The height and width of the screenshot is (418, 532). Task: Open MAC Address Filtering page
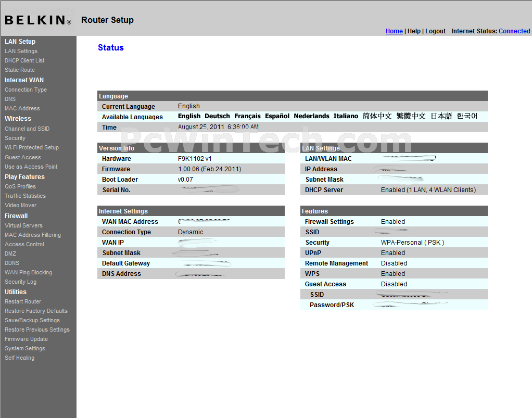33,235
